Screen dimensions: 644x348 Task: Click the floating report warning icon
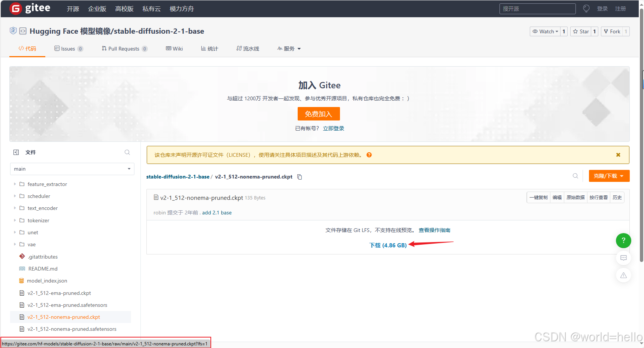click(623, 275)
